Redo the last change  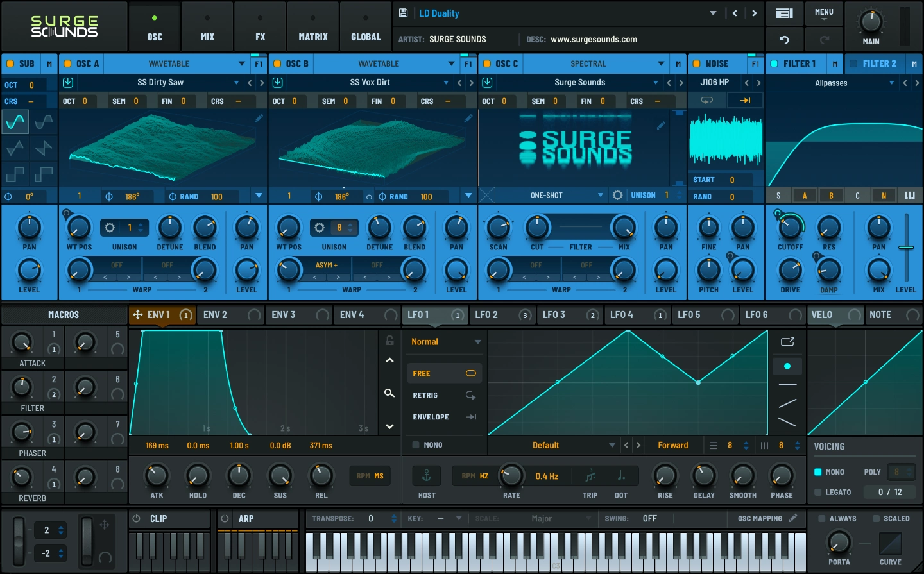[x=825, y=40]
